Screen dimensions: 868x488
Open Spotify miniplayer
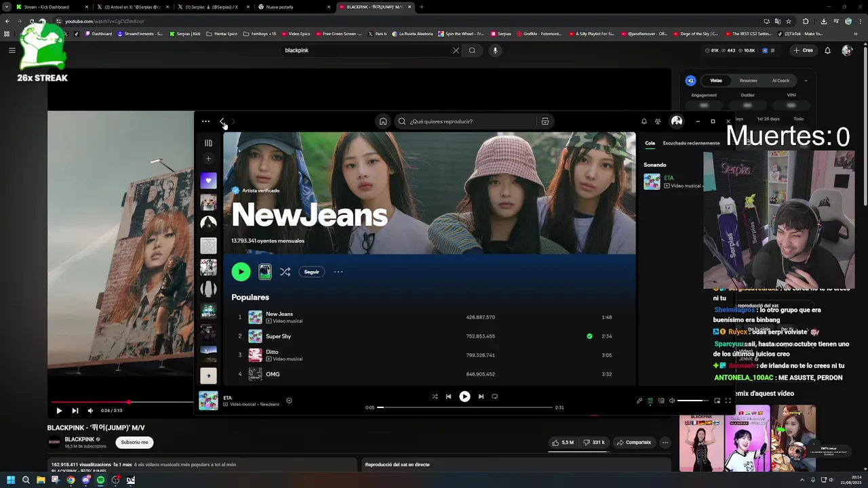(x=717, y=401)
